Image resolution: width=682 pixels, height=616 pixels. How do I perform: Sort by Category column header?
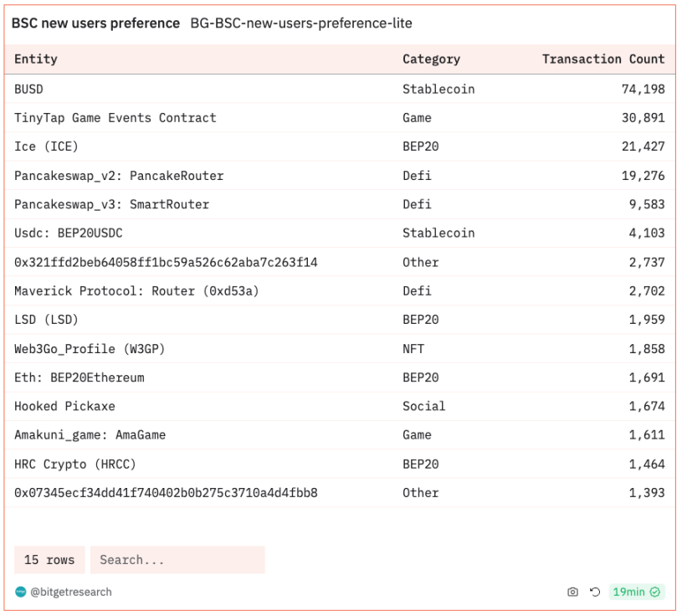pyautogui.click(x=431, y=59)
